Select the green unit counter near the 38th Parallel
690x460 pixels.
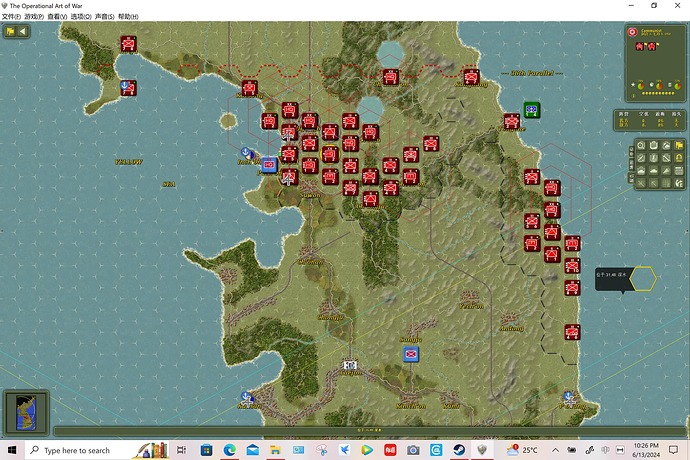click(532, 110)
